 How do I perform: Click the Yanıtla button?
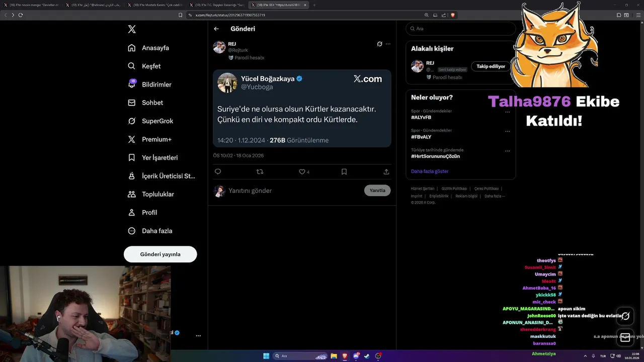377,191
